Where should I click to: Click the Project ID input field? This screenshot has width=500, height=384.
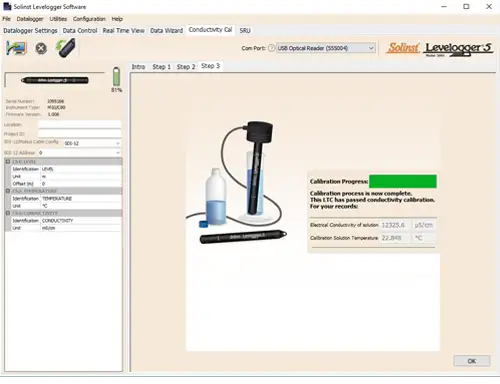point(80,134)
